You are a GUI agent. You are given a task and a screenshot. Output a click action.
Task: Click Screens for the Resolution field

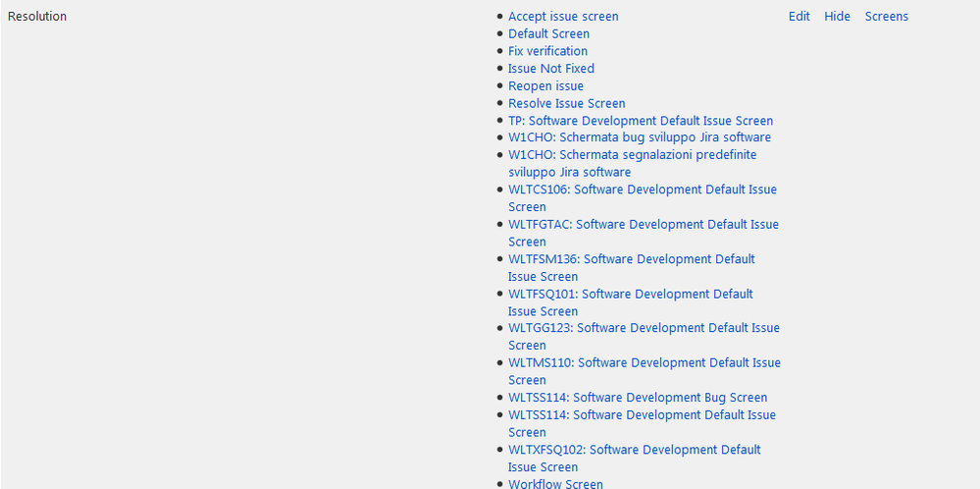tap(886, 17)
